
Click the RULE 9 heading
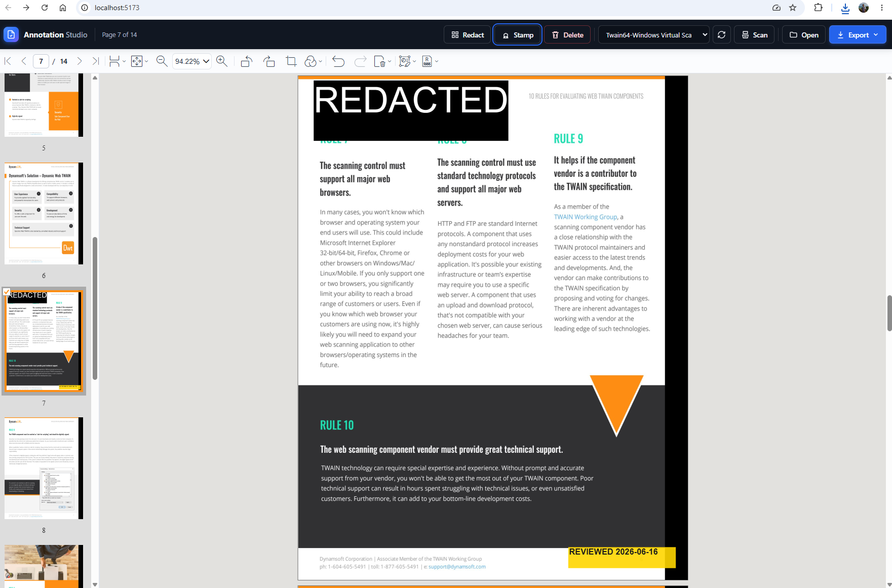568,139
